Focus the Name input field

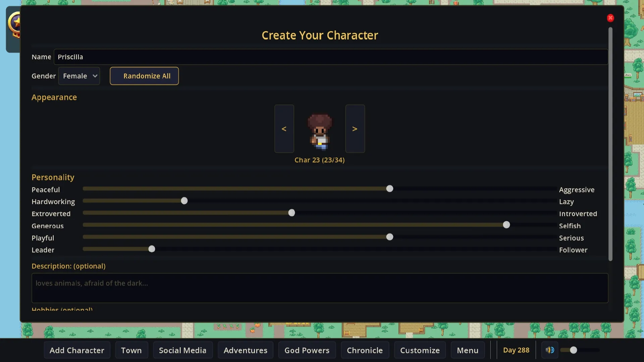click(x=331, y=57)
